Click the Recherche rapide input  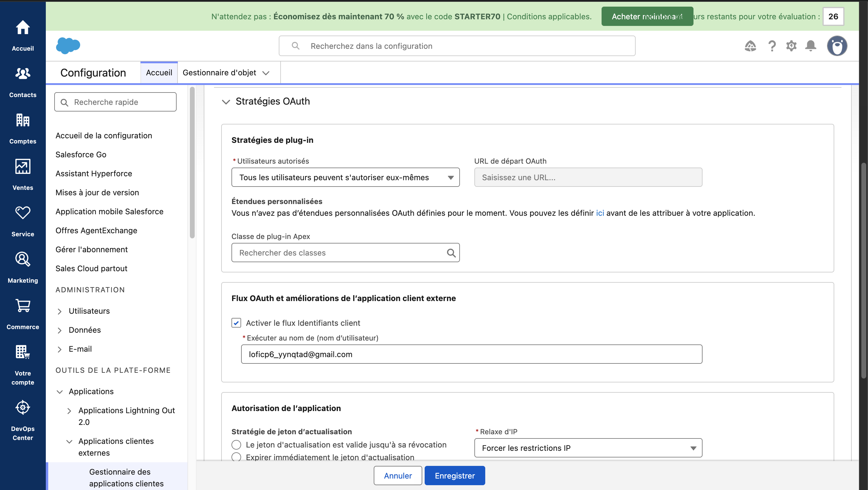[115, 102]
